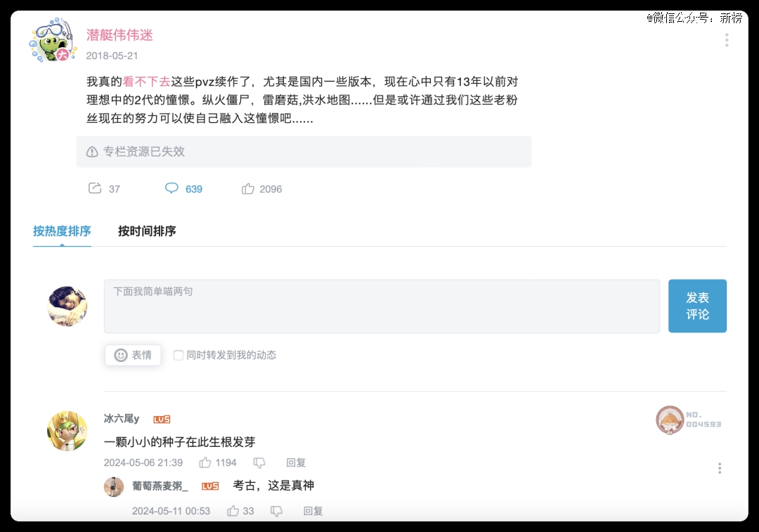
Task: Click the NO.004593 fan badge
Action: click(x=689, y=420)
